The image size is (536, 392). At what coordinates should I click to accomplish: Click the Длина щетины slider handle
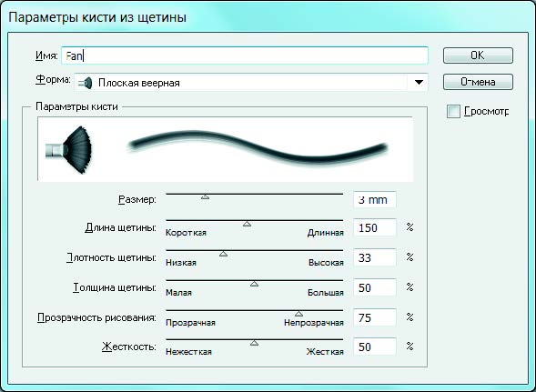coord(248,224)
